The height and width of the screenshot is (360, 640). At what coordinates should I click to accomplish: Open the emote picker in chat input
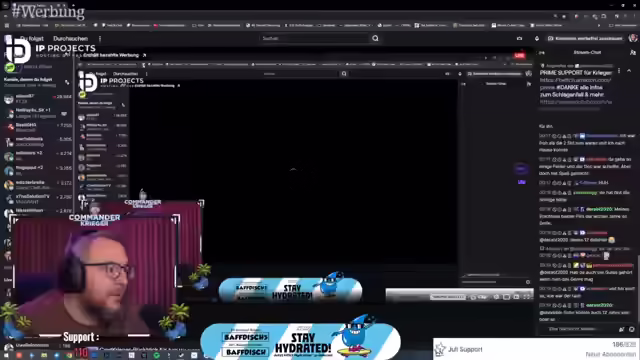point(631,329)
